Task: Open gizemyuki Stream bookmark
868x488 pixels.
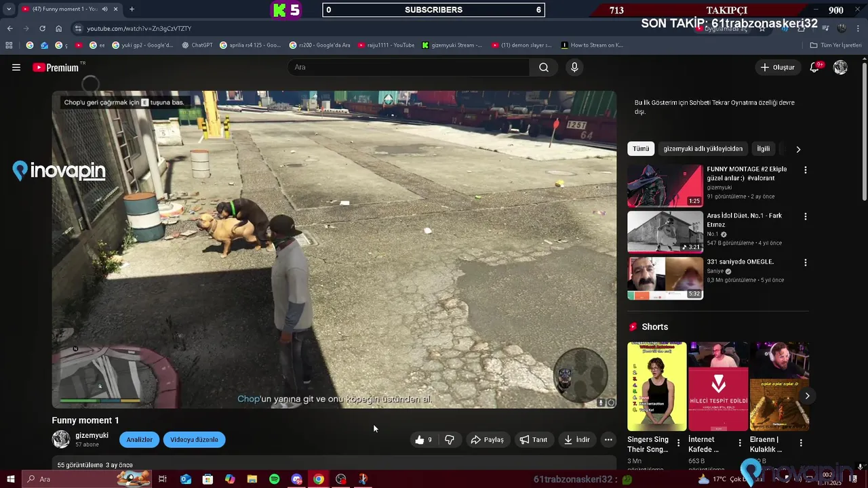Action: coord(452,45)
